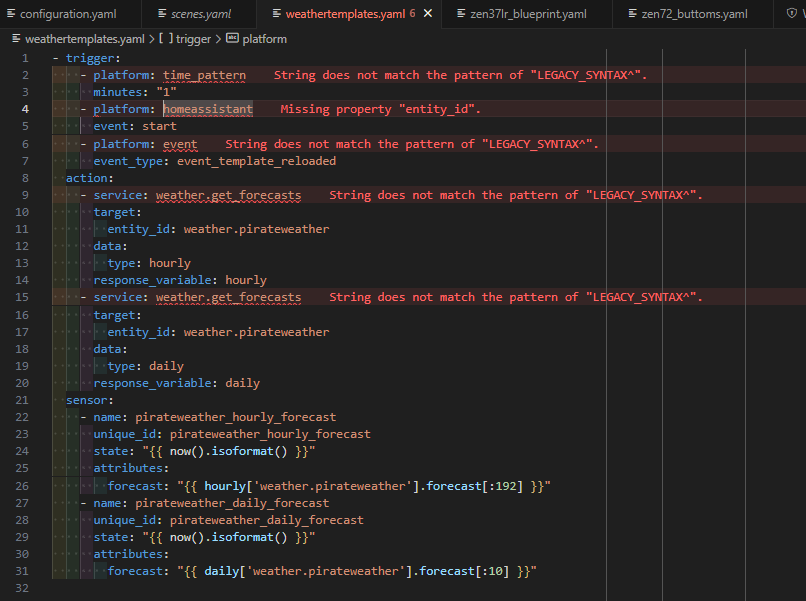This screenshot has height=601, width=806.
Task: Click the underlined "event" value on line 6
Action: [x=180, y=144]
